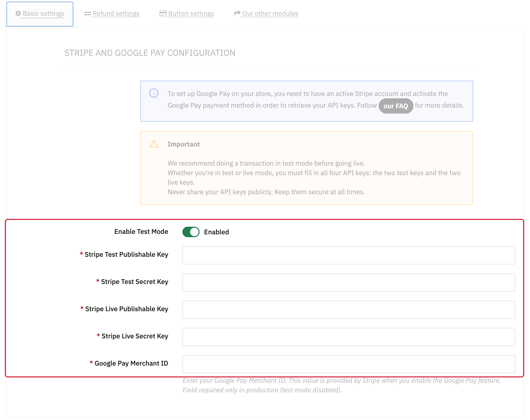Click the Stripe Live Secret Key label
This screenshot has height=420, width=530.
click(x=135, y=336)
